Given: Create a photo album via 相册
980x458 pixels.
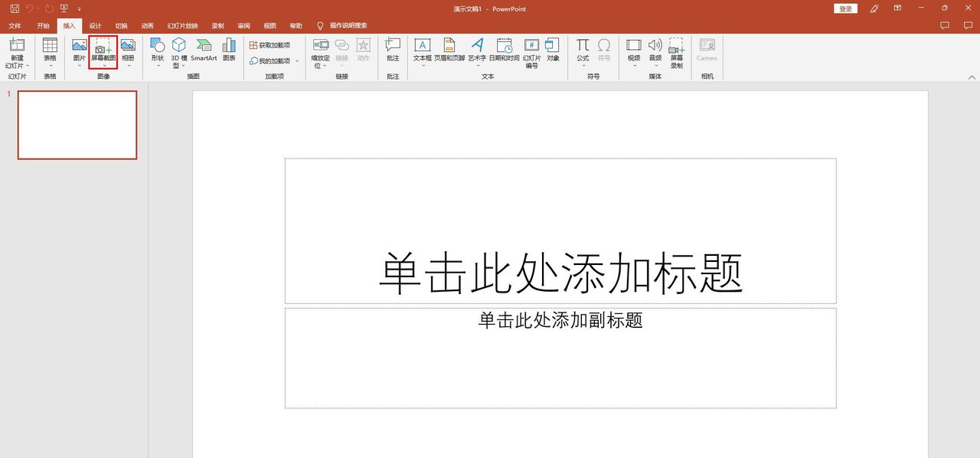Looking at the screenshot, I should click(x=127, y=54).
